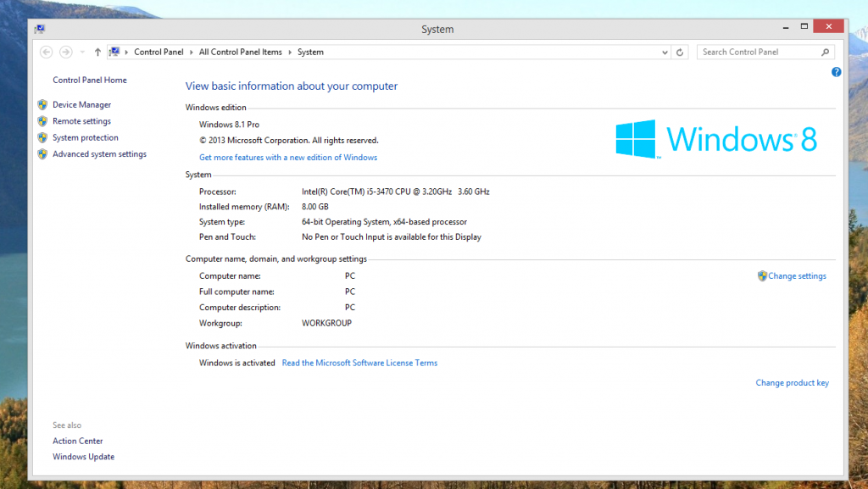The height and width of the screenshot is (489, 868).
Task: Open Control Panel Home
Action: [x=90, y=81]
